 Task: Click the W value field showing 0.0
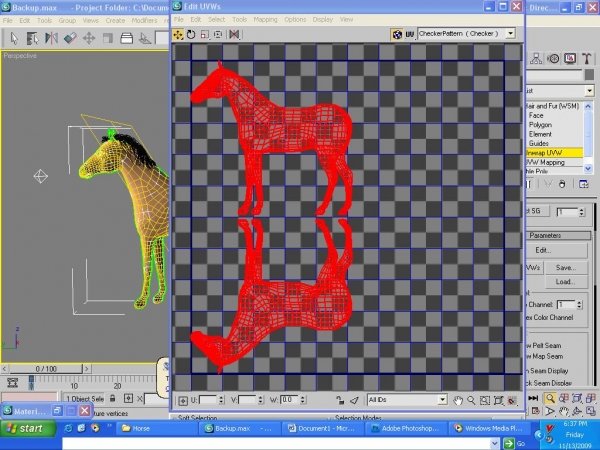tap(289, 400)
